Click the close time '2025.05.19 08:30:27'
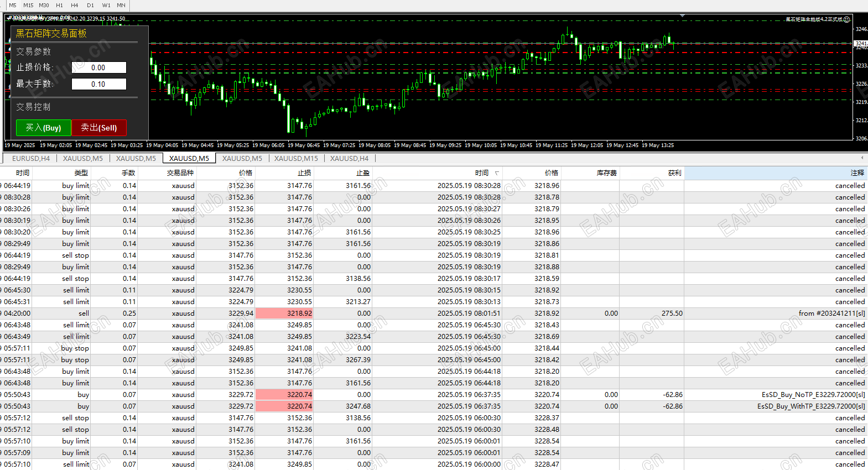The image size is (868, 470). pos(469,209)
